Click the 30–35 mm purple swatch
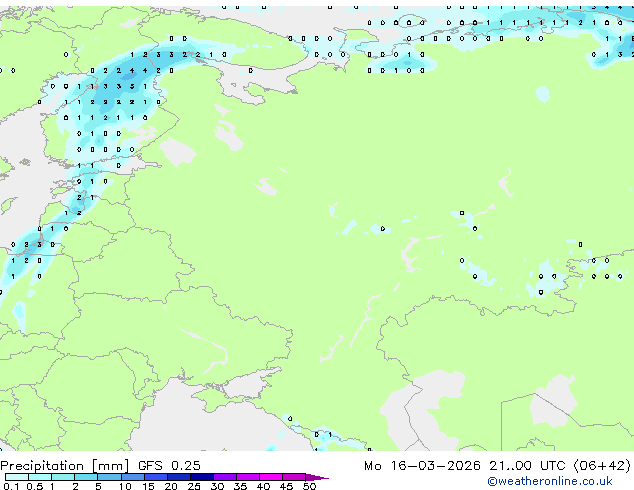Screen dimensions: 634x490 pos(225,477)
